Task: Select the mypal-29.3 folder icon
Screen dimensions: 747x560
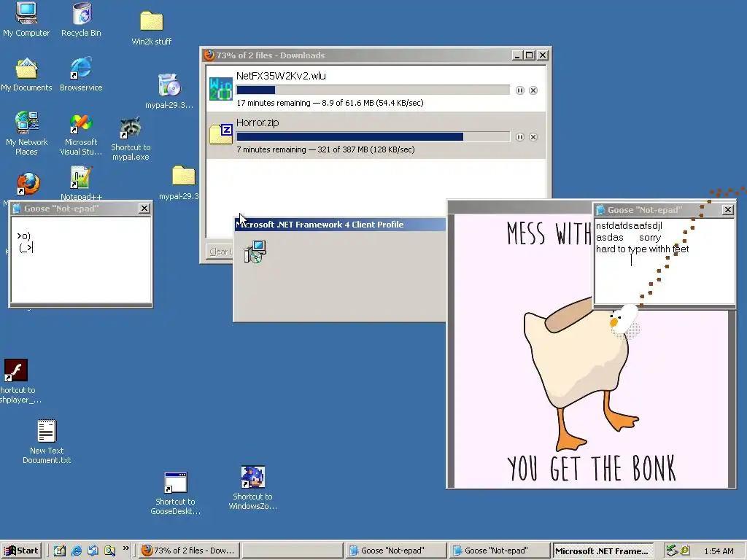Action: 183,176
